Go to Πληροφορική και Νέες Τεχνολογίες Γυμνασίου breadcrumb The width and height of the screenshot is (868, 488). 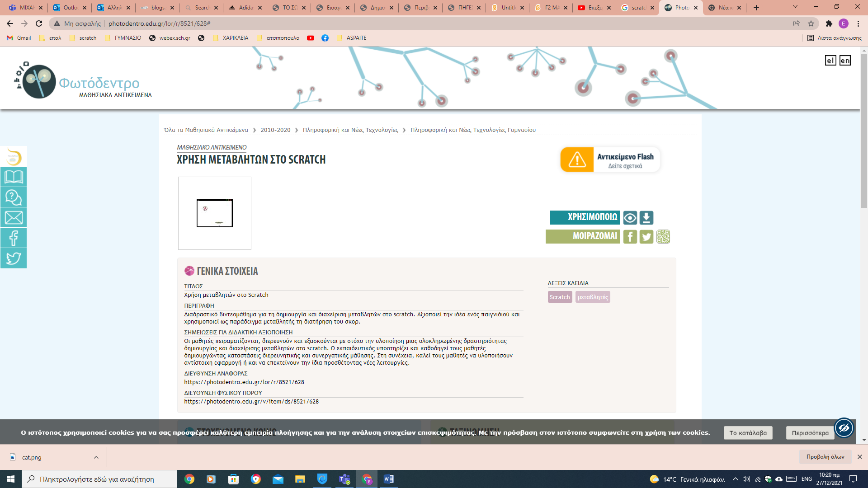pyautogui.click(x=473, y=130)
